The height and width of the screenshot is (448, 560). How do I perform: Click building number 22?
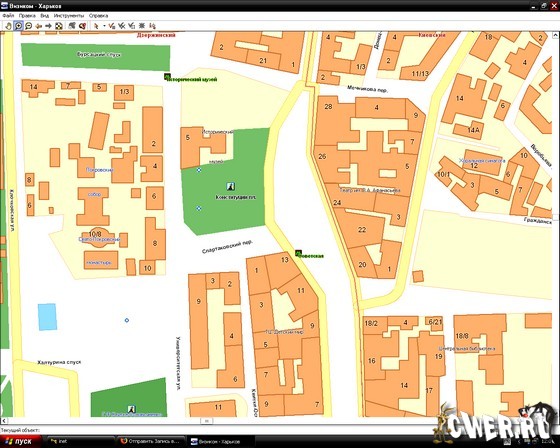coord(362,230)
